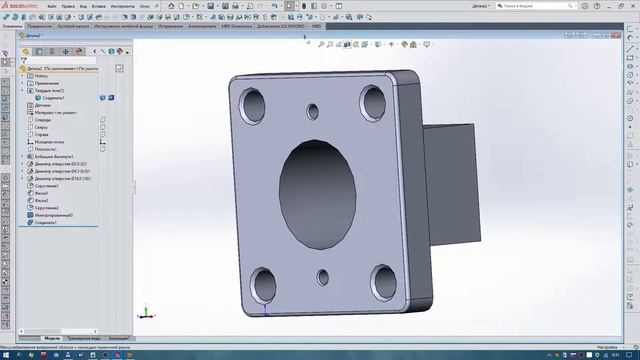640x360 pixels.
Task: Toggle display mode of Соединить1 body
Action: click(111, 98)
